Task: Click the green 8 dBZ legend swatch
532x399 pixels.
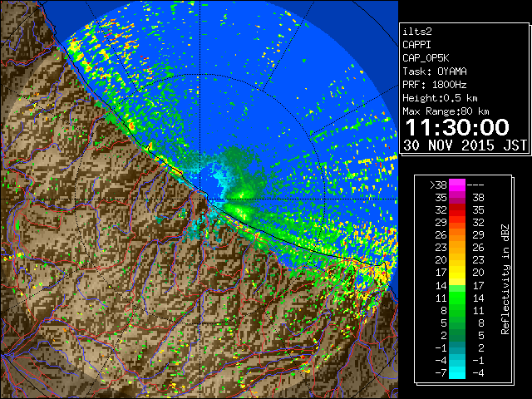Action: [x=457, y=310]
